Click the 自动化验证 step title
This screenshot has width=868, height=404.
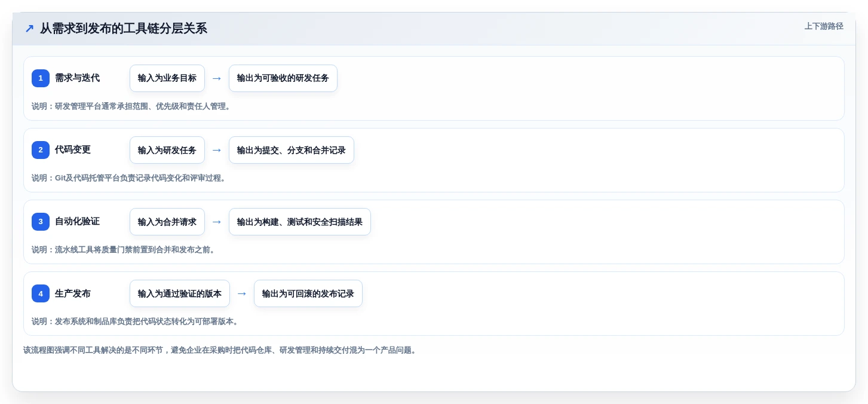point(77,222)
